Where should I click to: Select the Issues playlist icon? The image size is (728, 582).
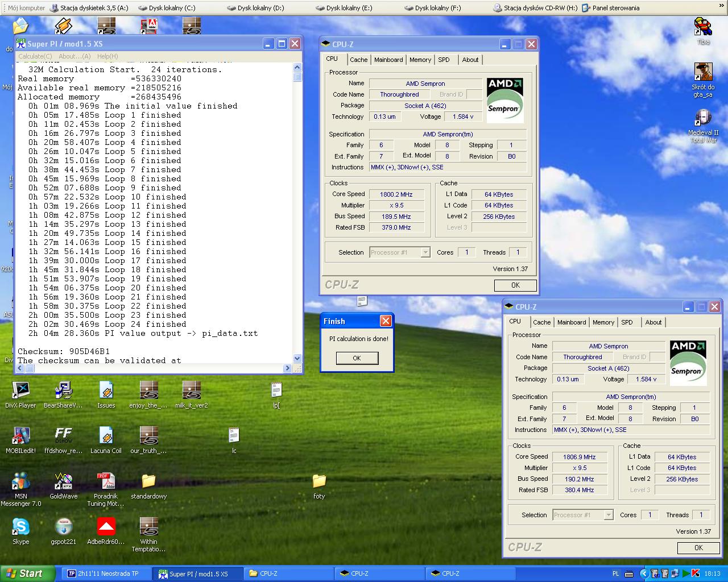tap(106, 394)
